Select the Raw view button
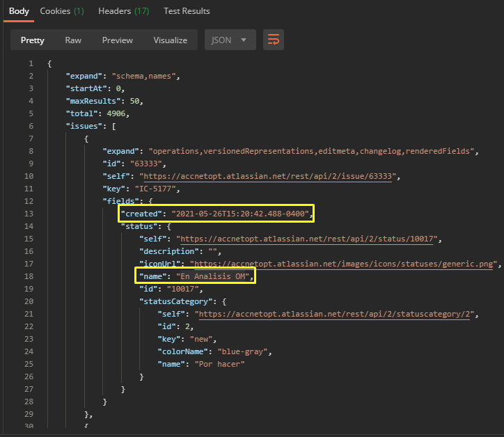This screenshot has height=437, width=504. click(73, 40)
